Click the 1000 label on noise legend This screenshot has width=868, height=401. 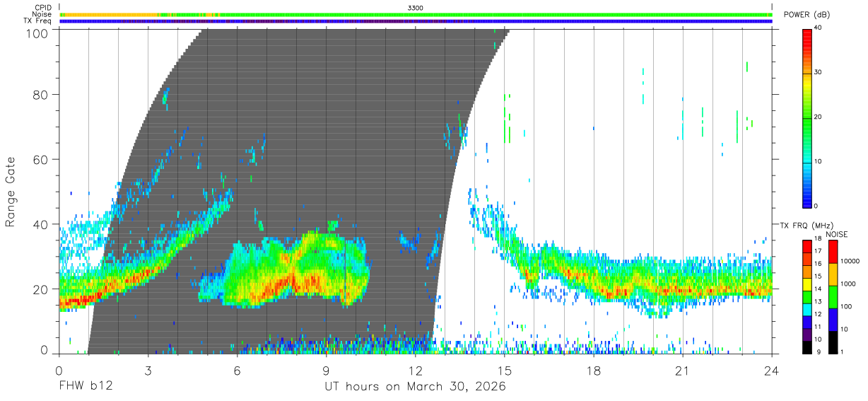pos(848,284)
